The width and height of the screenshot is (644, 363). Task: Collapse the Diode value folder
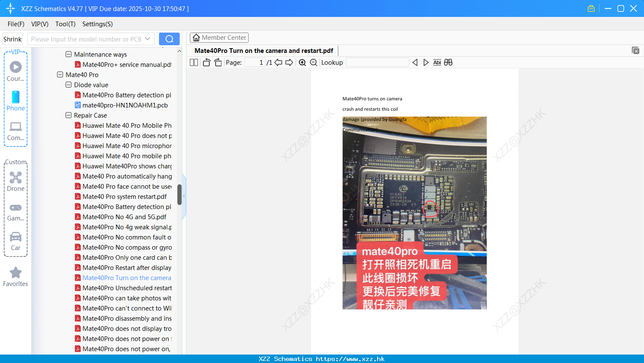click(69, 85)
